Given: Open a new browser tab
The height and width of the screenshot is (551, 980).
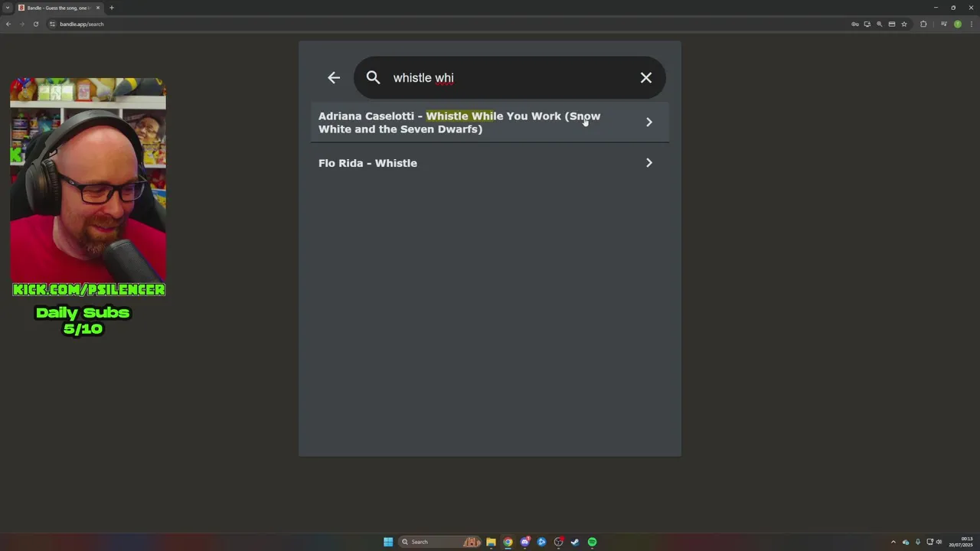Looking at the screenshot, I should (112, 8).
